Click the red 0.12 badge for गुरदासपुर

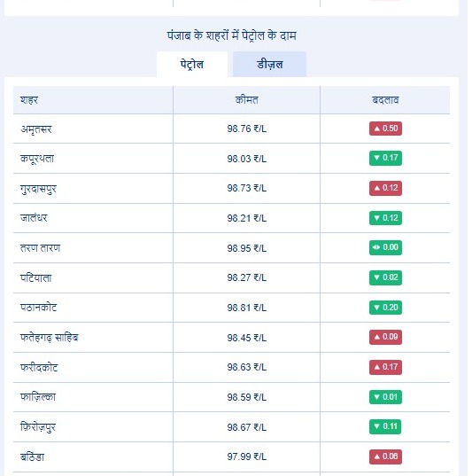(x=385, y=188)
